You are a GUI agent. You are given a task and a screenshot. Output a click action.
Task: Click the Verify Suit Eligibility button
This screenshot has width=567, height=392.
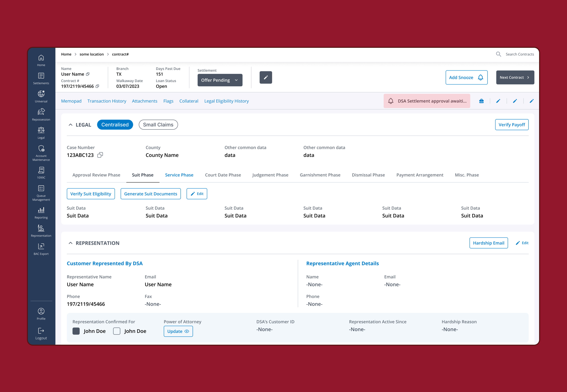[x=91, y=194]
